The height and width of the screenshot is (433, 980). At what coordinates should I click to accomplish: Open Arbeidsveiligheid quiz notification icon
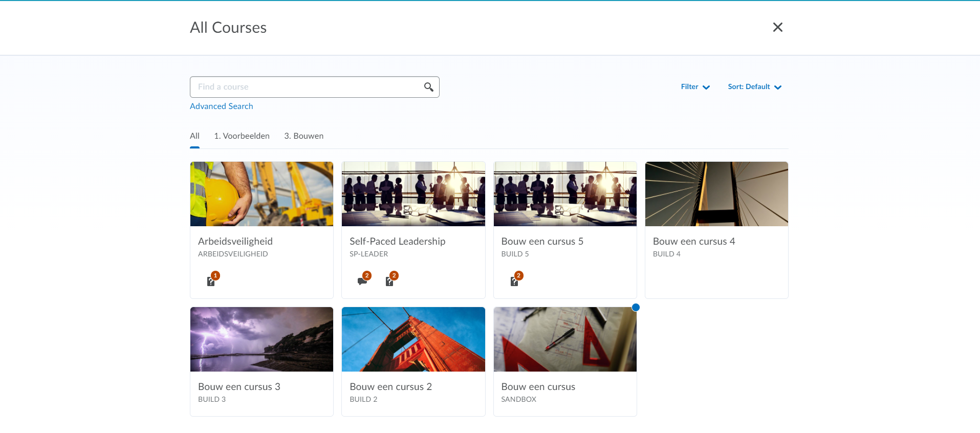coord(212,279)
